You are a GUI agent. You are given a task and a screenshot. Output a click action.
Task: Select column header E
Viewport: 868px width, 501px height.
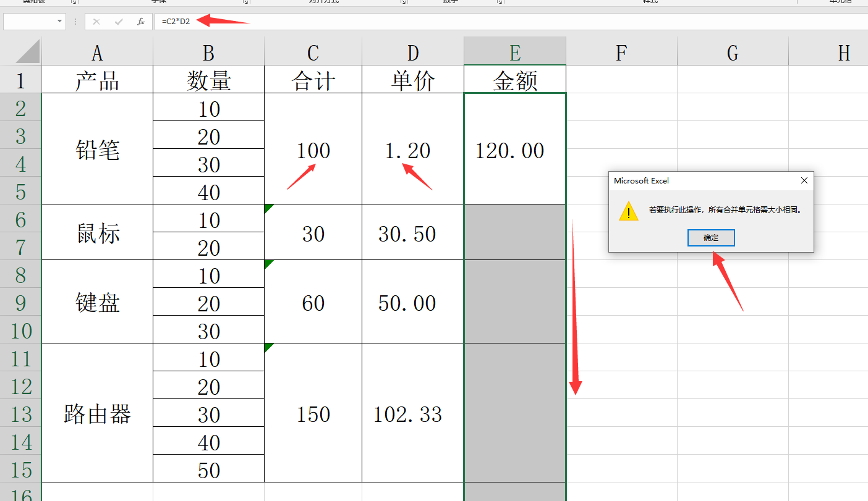[x=515, y=51]
